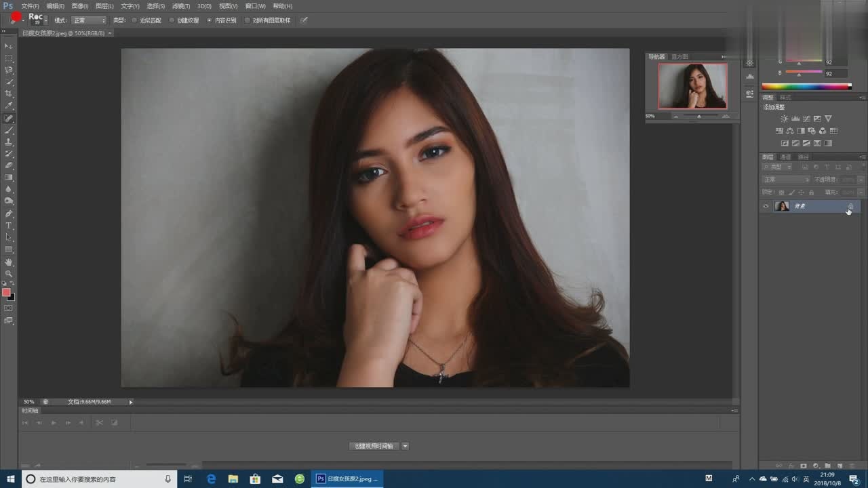Add an Invert adjustment
Image resolution: width=868 pixels, height=488 pixels.
coord(785,143)
